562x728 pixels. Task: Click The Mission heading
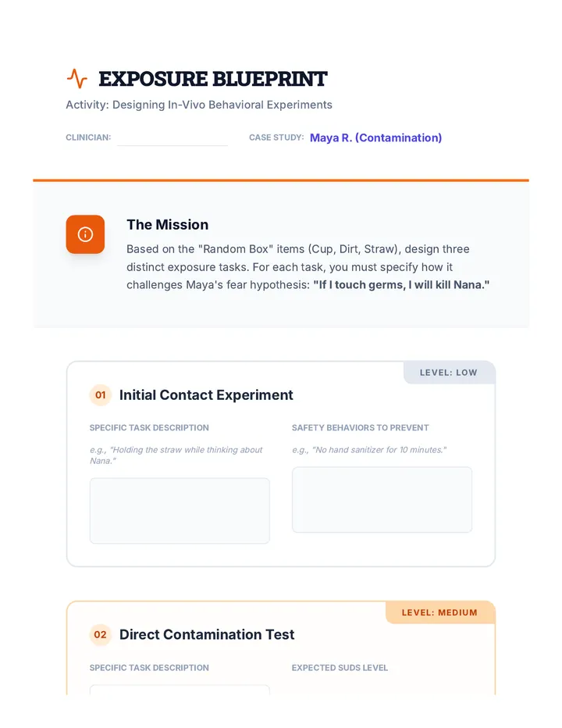[168, 225]
